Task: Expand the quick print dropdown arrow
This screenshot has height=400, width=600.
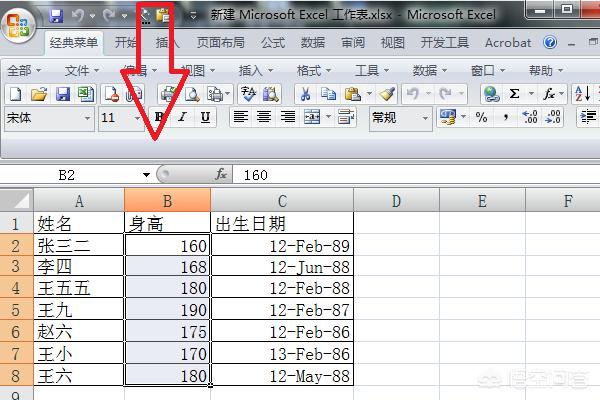Action: click(228, 94)
